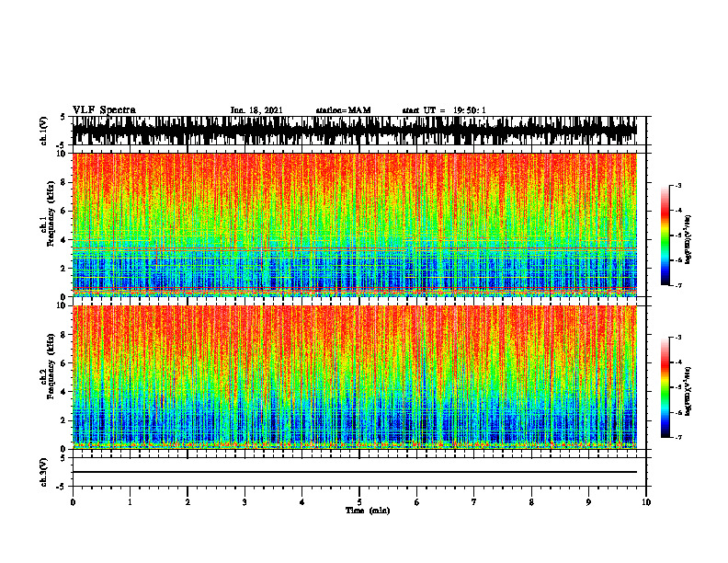Click the "VLF Spectra" plot title

pyautogui.click(x=104, y=110)
